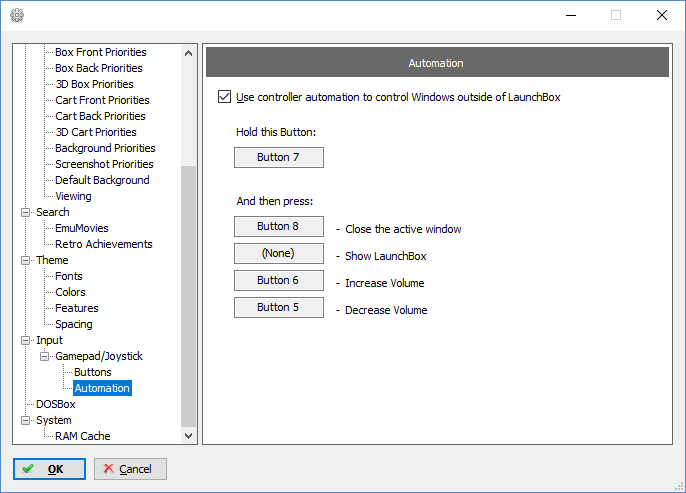
Task: Change Button 5 Decrease Volume binding
Action: [x=279, y=308]
